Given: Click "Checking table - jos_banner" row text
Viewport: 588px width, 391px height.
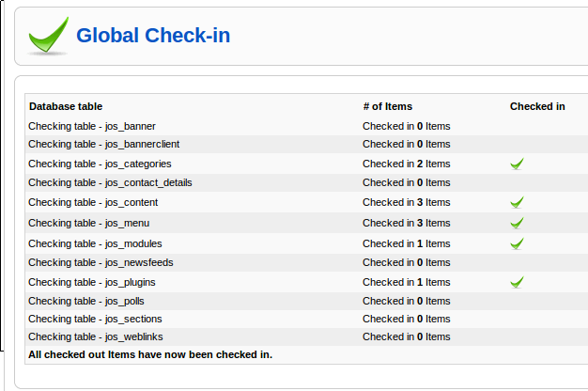Looking at the screenshot, I should coord(92,125).
